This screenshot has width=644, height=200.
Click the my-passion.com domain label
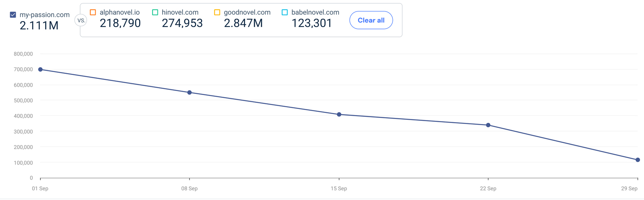pyautogui.click(x=44, y=15)
